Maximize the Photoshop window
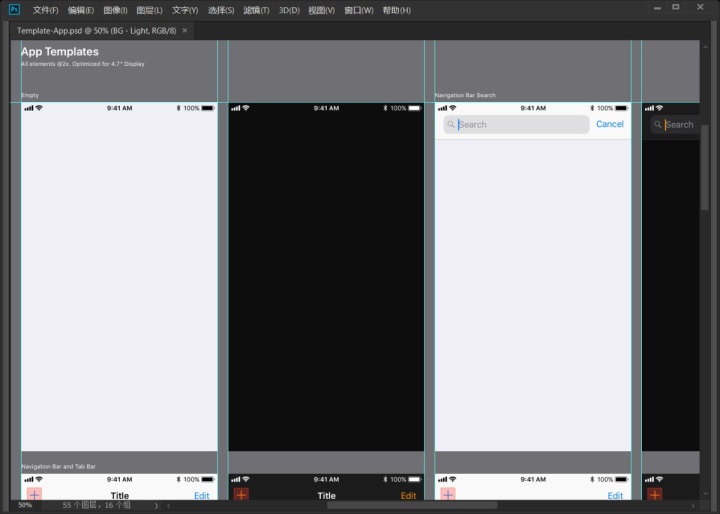The image size is (720, 514). click(x=675, y=7)
